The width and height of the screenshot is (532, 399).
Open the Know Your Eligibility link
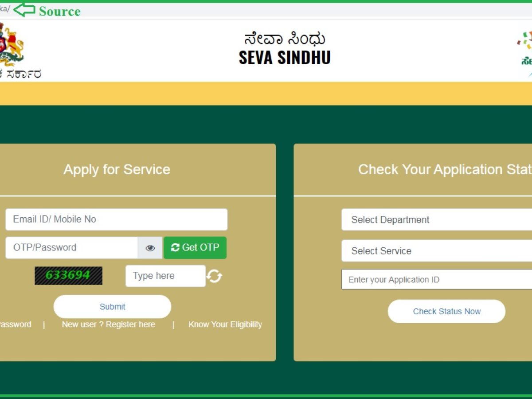(x=225, y=325)
